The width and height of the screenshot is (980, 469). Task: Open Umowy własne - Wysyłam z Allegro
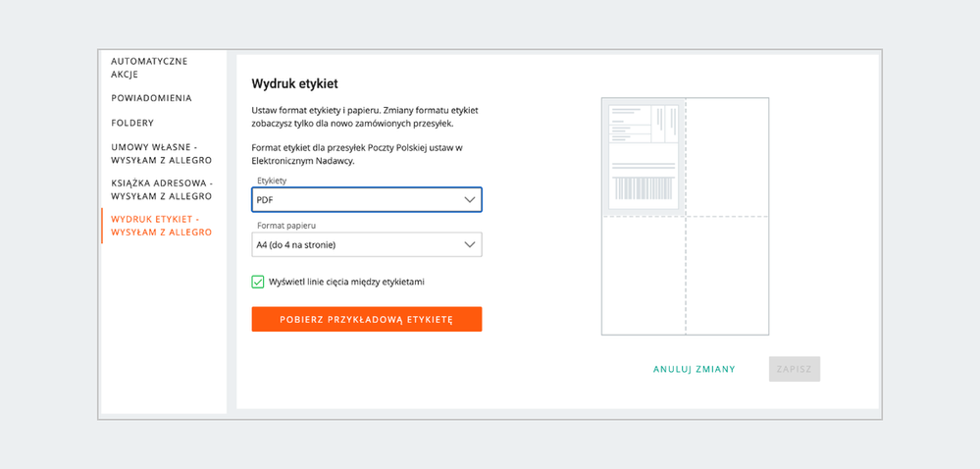pyautogui.click(x=161, y=154)
